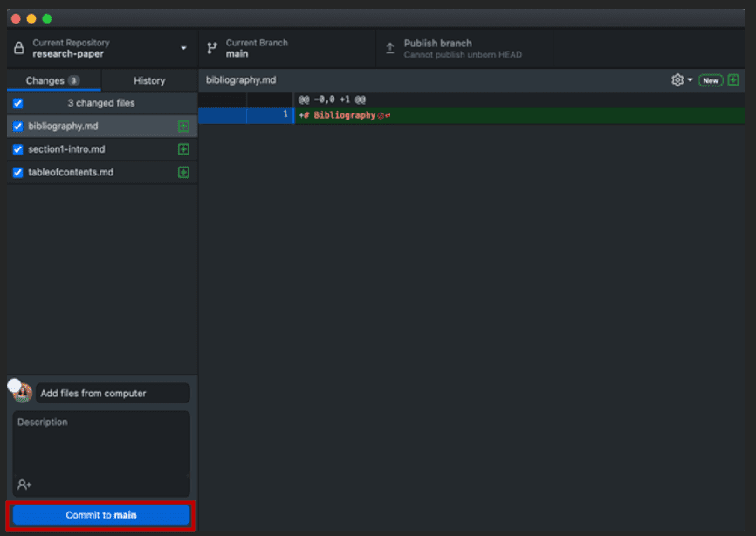
Task: Open the Current Branch main selector
Action: pos(287,48)
